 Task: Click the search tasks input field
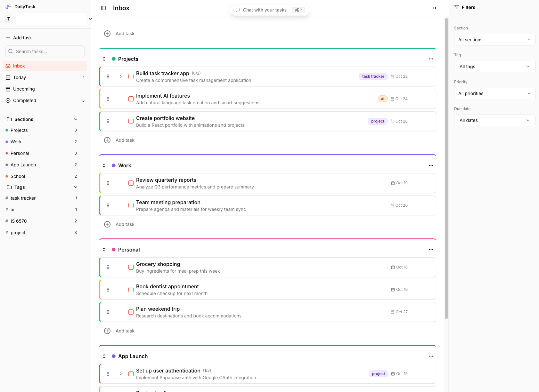[x=45, y=51]
